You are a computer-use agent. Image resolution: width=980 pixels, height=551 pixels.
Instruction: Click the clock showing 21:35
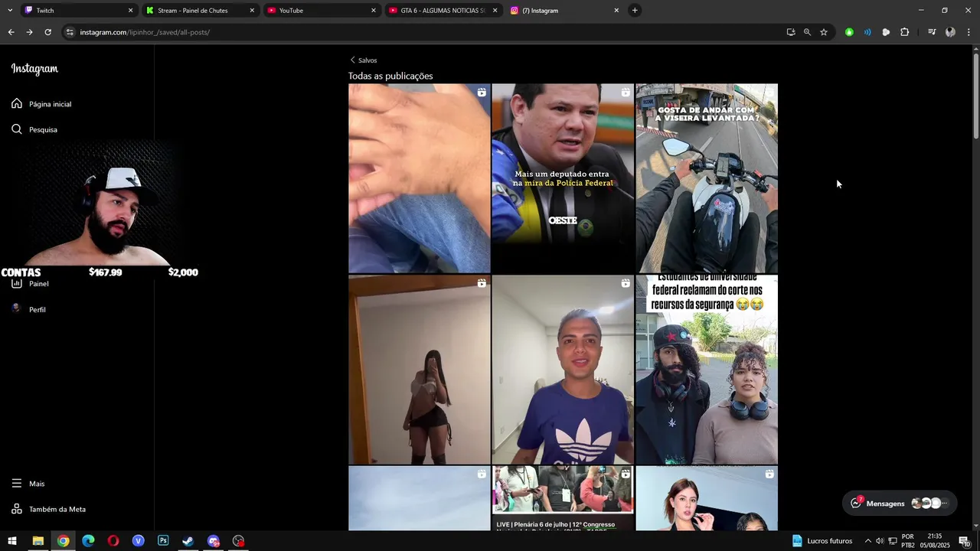pyautogui.click(x=933, y=536)
